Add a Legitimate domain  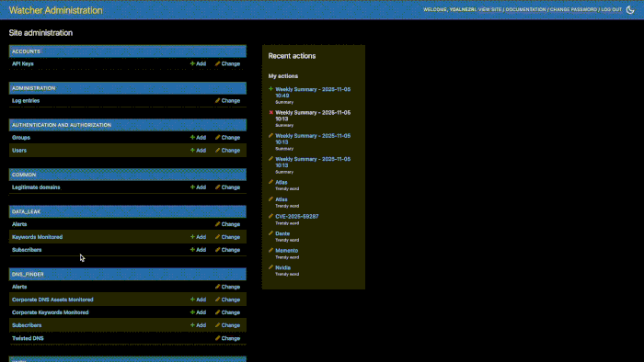tap(198, 187)
